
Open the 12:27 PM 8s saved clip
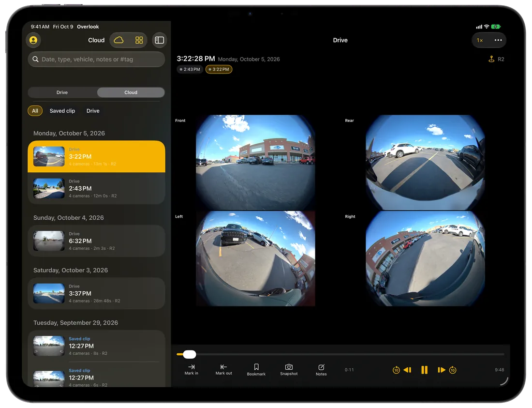click(x=96, y=346)
